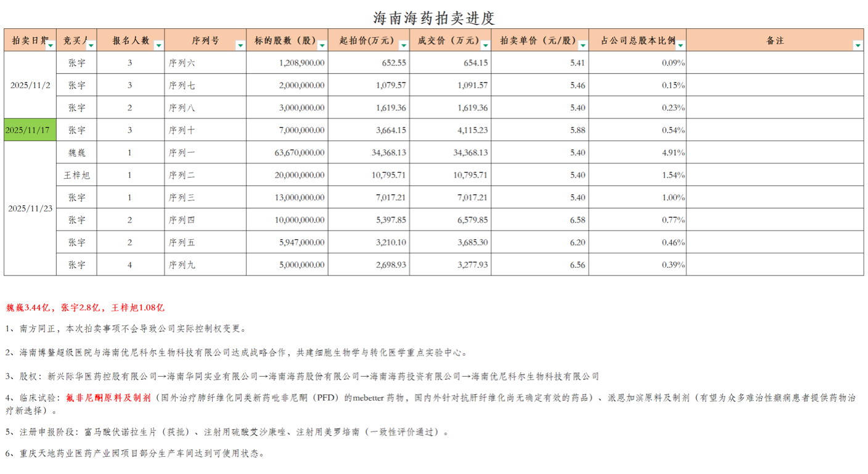This screenshot has height=474, width=868.
Task: Select the percentage cell 1.00%
Action: click(637, 197)
